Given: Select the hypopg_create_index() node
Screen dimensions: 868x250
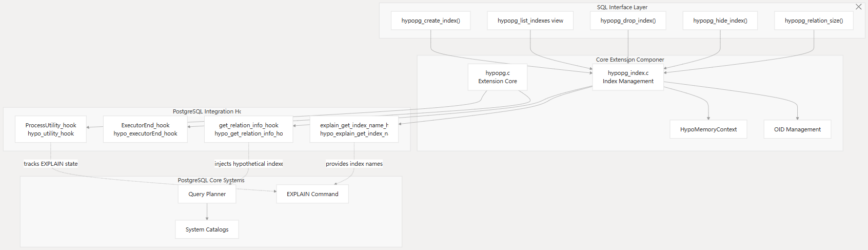Looking at the screenshot, I should 431,21.
